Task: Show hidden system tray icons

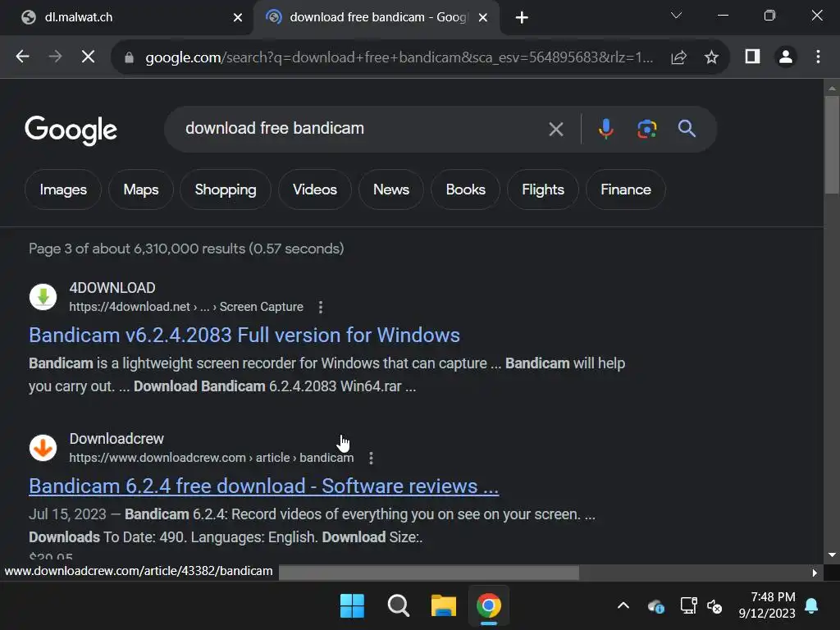Action: tap(623, 606)
